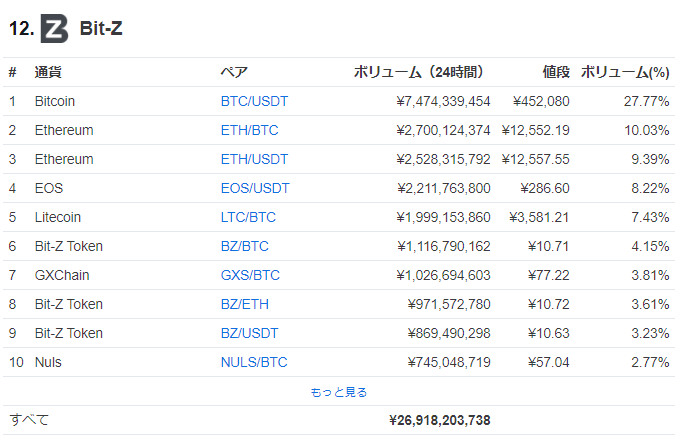Open the LTC/BTC pair link

(248, 217)
